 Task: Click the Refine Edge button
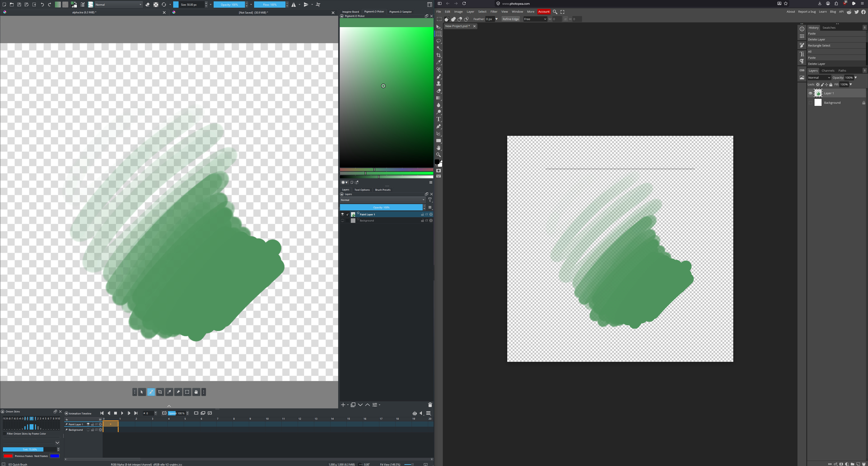point(510,19)
